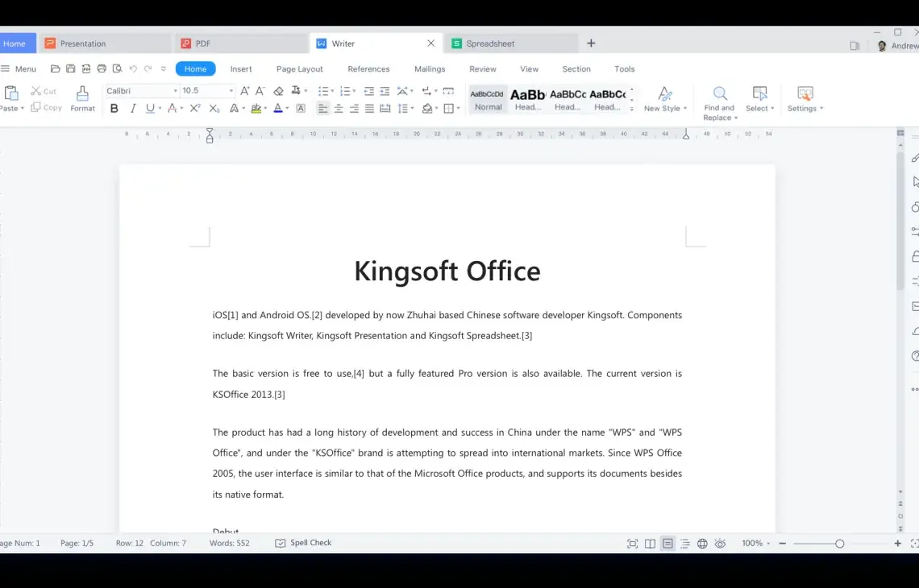Toggle Justify alignment
The image size is (919, 588).
coord(369,109)
